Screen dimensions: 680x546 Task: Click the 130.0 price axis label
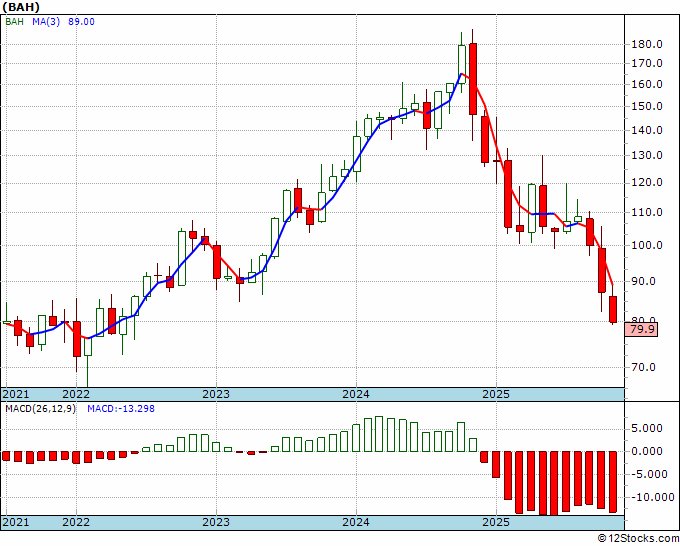point(646,155)
